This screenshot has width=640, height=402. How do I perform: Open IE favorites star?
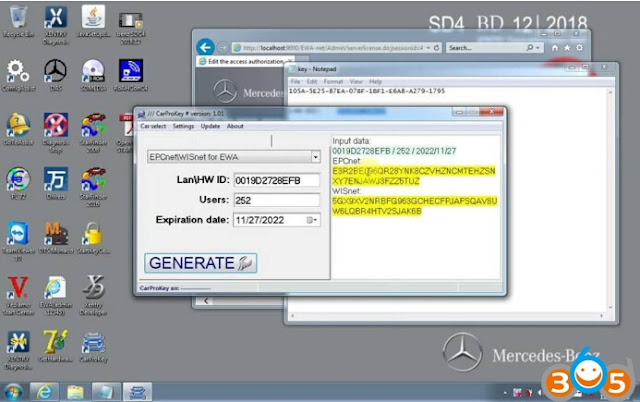567,48
